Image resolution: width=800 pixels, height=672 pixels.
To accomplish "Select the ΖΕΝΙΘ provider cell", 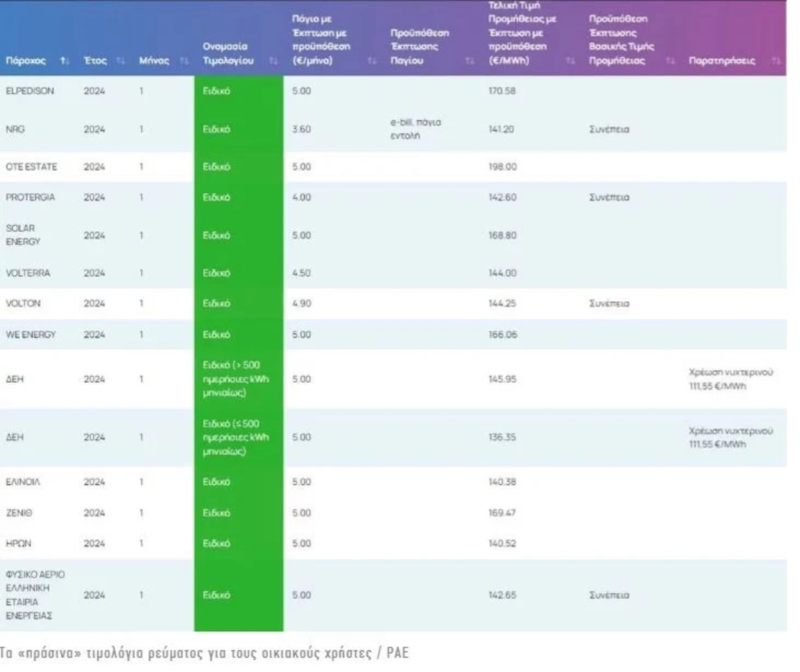I will [19, 513].
